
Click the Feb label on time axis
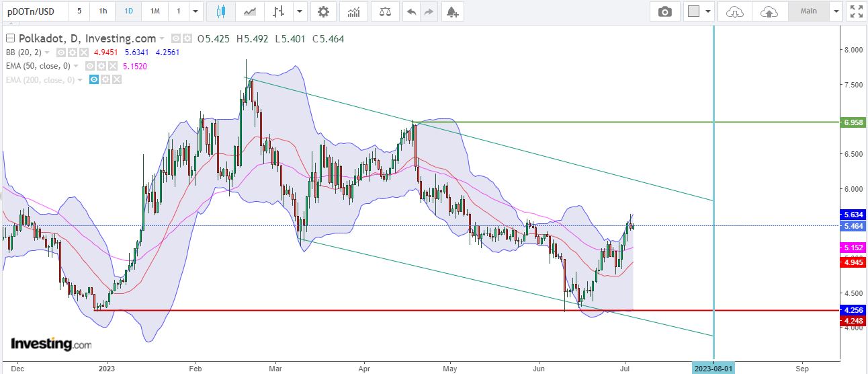click(x=196, y=369)
